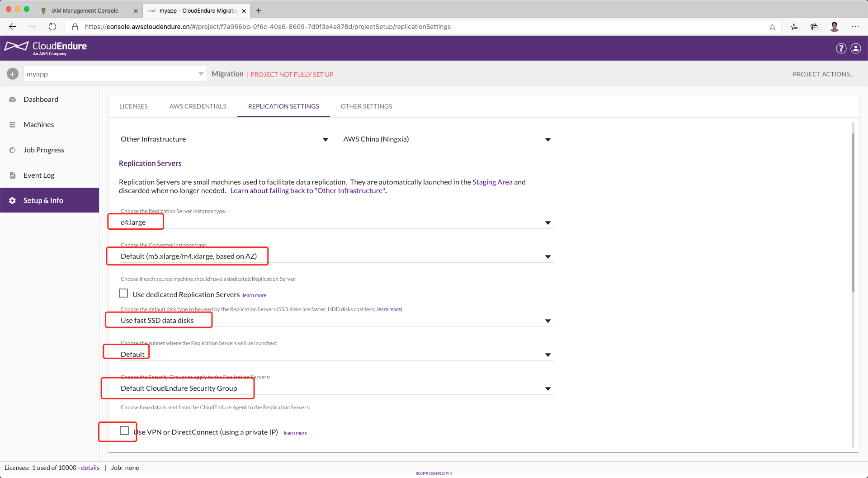
Task: Expand the Replication Server instance type dropdown
Action: point(547,222)
